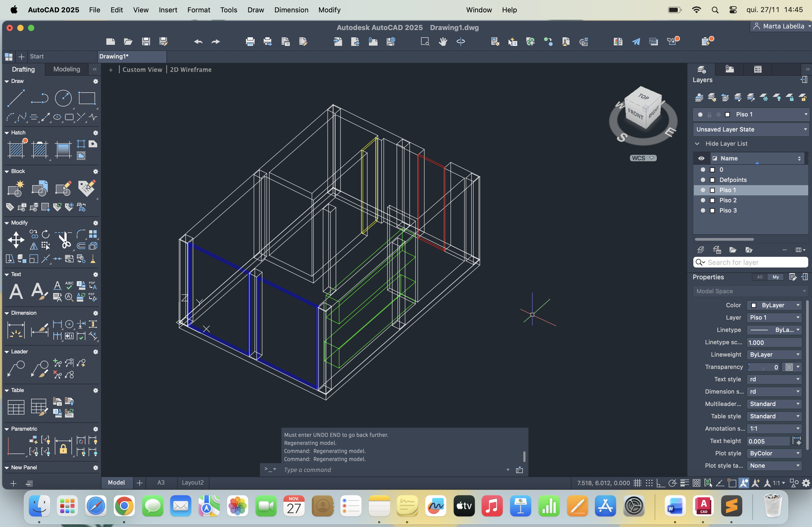
Task: Open the Dimension menu
Action: (x=291, y=10)
